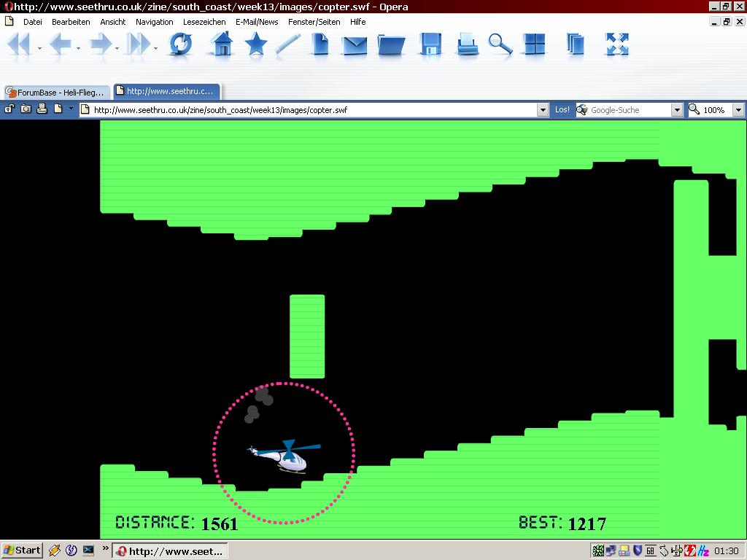Image resolution: width=747 pixels, height=560 pixels.
Task: Open the Hilfe menu
Action: point(357,22)
